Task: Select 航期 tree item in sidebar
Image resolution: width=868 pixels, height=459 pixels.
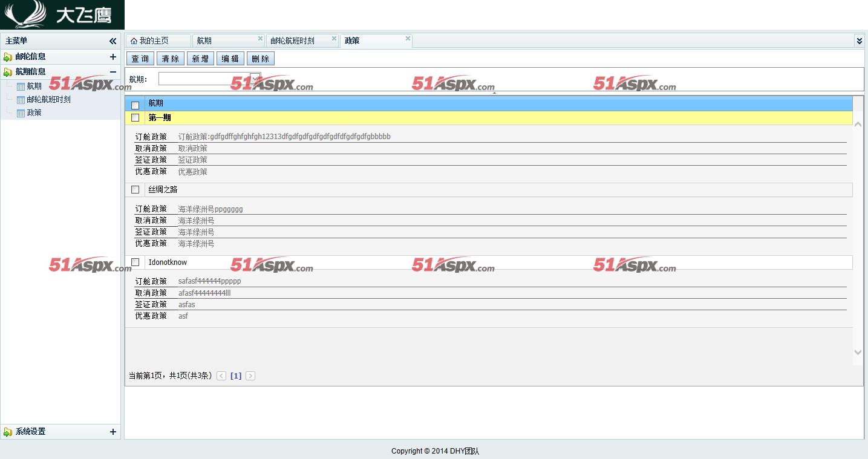Action: 34,86
